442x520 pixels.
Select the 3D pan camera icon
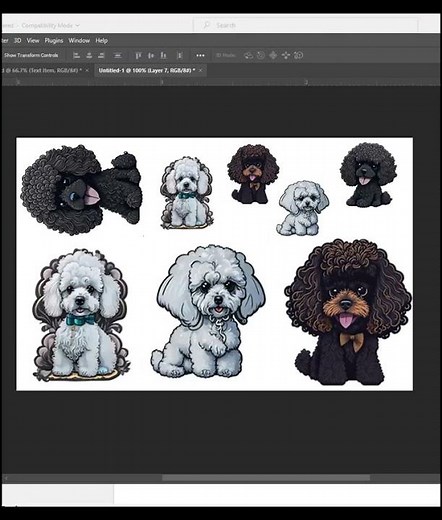[273, 55]
